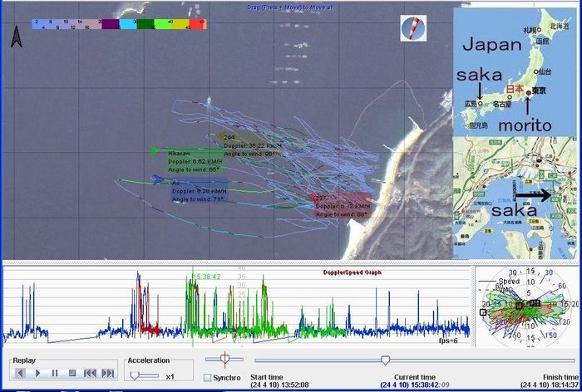
Task: Click the polar speed compass chart
Action: coord(525,305)
